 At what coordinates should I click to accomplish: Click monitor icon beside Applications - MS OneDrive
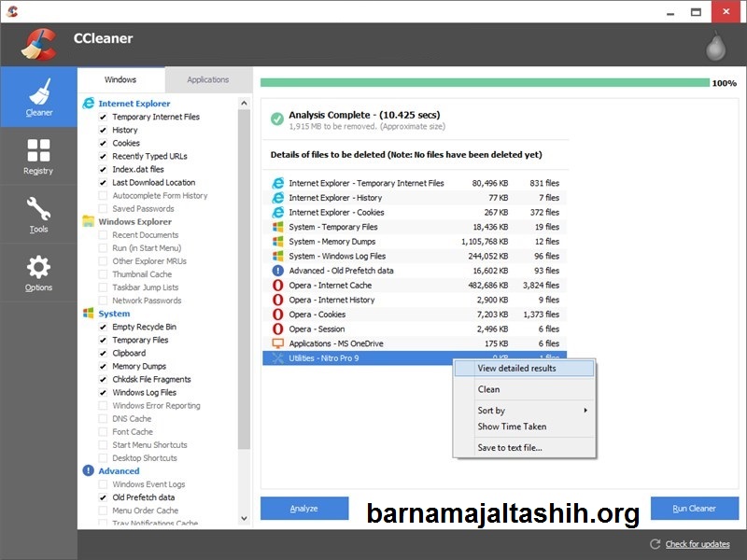point(277,343)
